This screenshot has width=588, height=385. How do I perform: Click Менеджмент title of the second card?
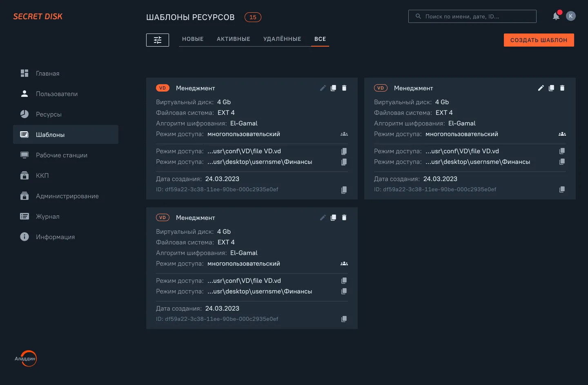(x=413, y=88)
